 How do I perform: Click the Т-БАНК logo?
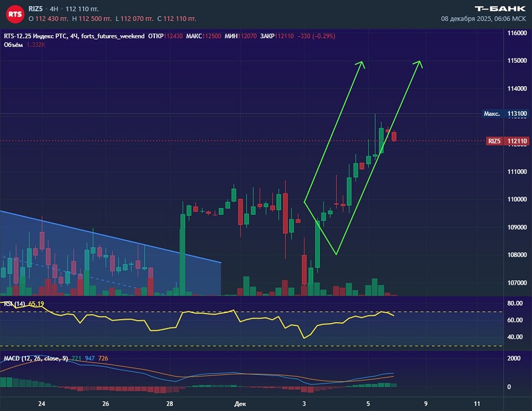click(500, 9)
